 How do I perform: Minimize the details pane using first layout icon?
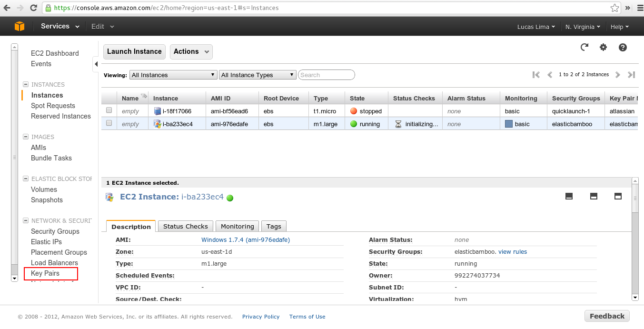click(x=569, y=196)
